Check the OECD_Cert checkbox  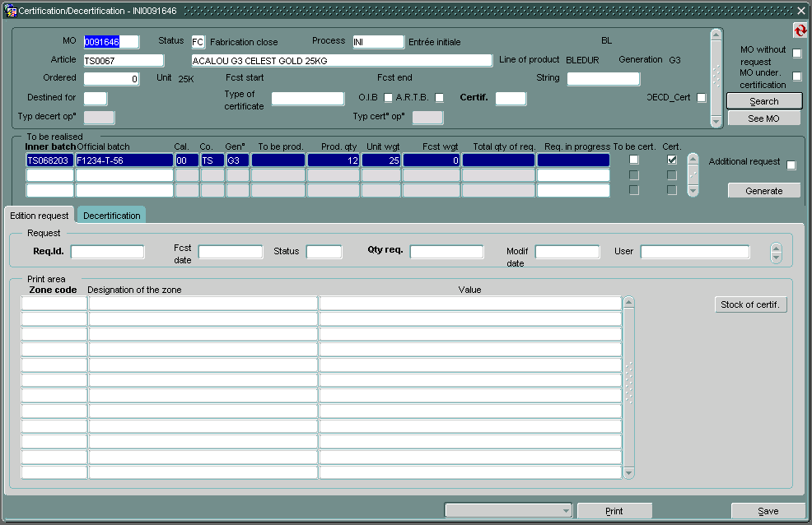point(701,98)
